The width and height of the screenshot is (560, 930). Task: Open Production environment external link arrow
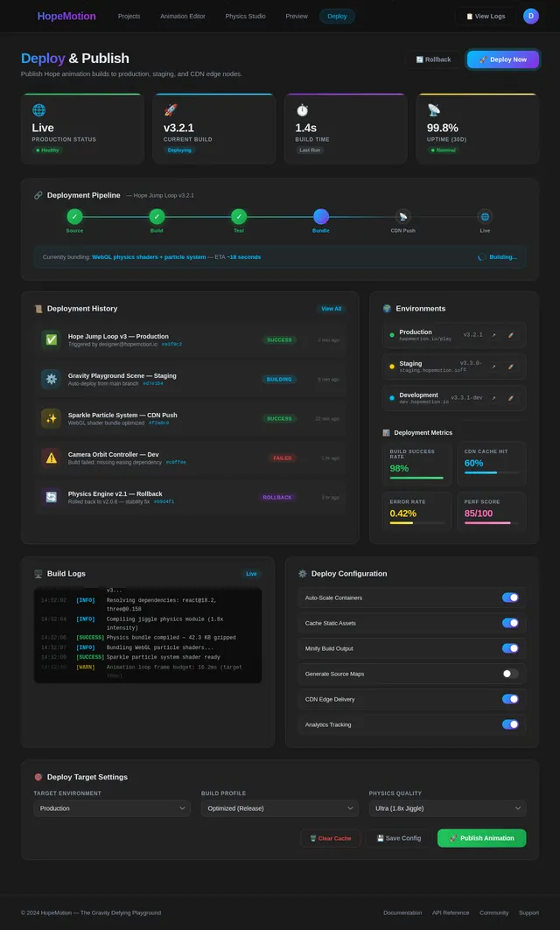click(493, 335)
